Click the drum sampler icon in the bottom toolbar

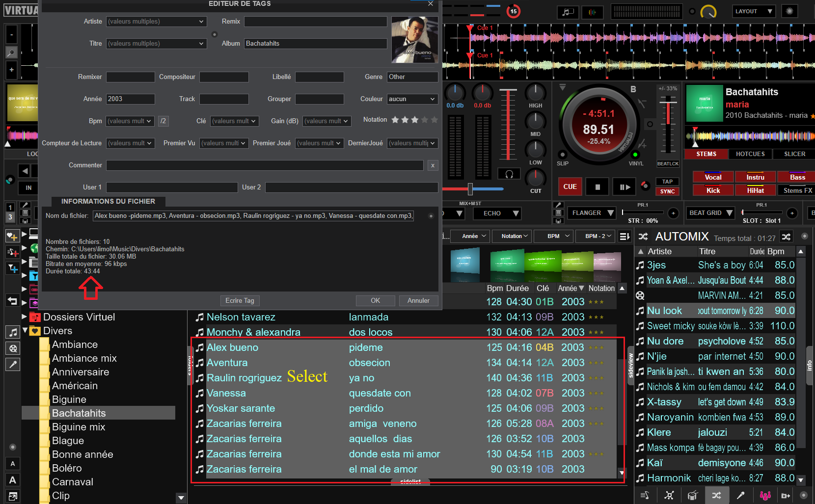[x=692, y=496]
